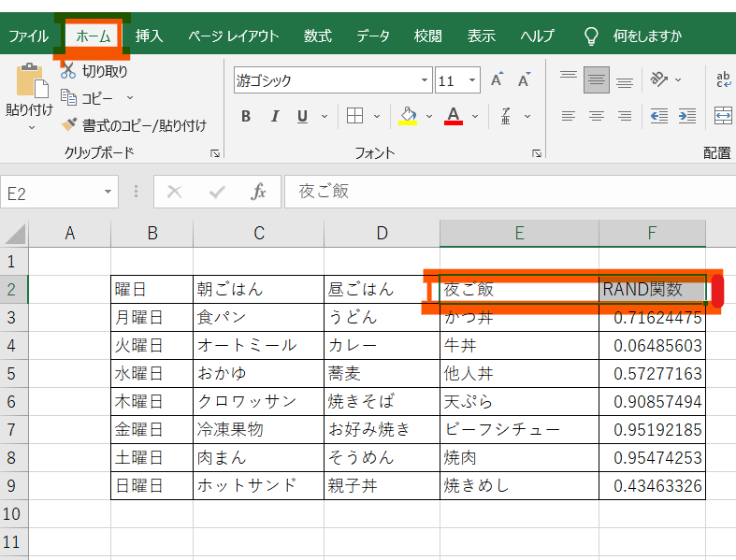This screenshot has width=736, height=560.
Task: Open Clipboard group dialog launcher
Action: pyautogui.click(x=215, y=153)
